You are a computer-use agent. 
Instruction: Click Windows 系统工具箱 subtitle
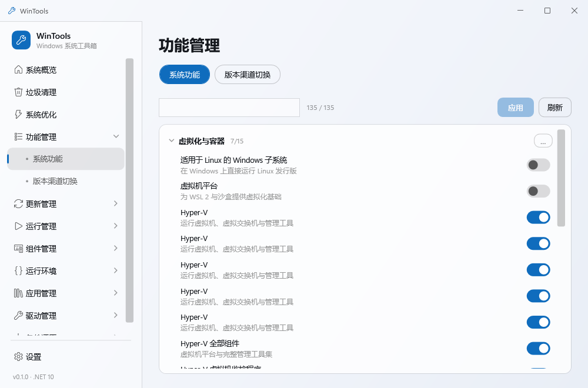[x=66, y=46]
